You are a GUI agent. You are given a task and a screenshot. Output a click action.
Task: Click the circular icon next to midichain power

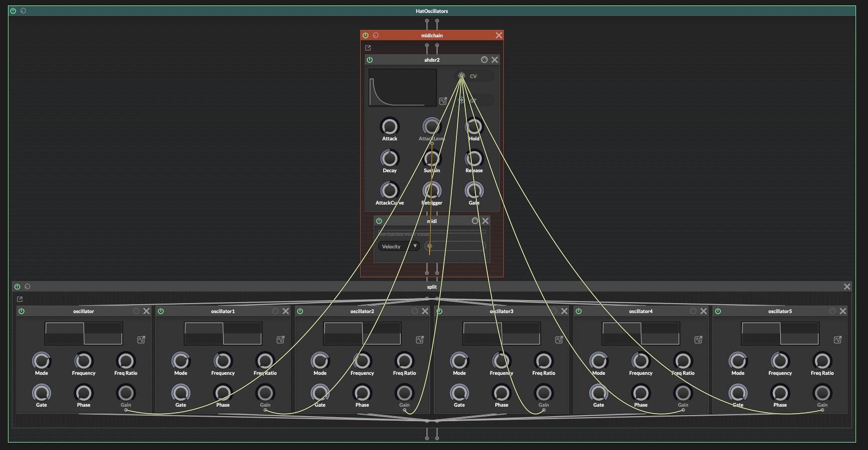tap(376, 35)
